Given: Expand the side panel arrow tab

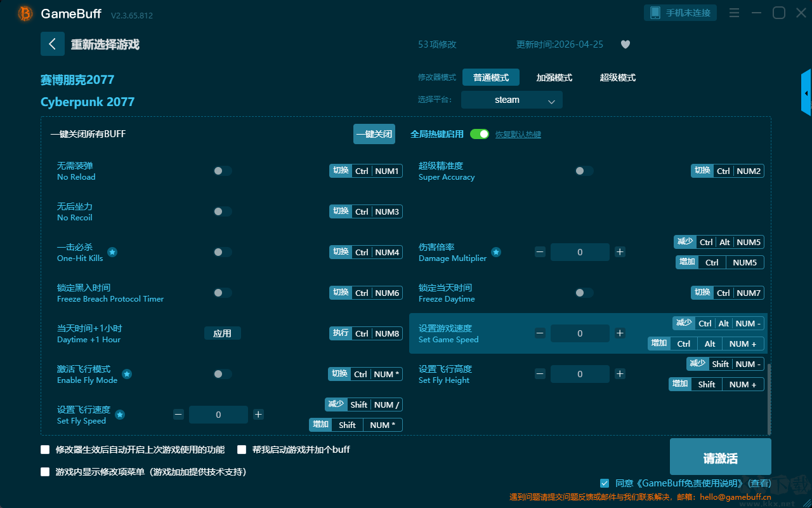Looking at the screenshot, I should pyautogui.click(x=806, y=93).
